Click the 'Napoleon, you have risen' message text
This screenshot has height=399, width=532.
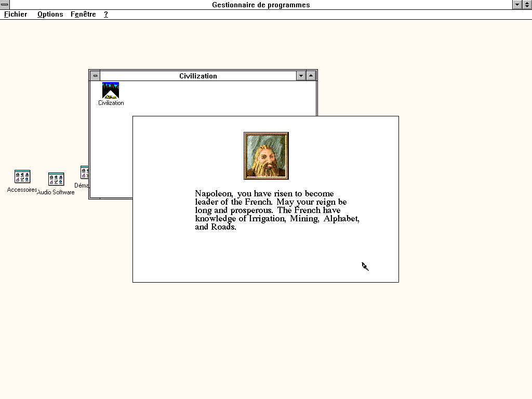click(x=277, y=210)
